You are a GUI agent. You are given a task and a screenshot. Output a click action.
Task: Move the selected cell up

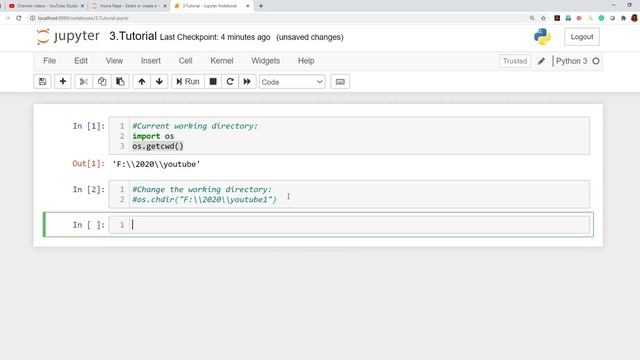pyautogui.click(x=142, y=82)
